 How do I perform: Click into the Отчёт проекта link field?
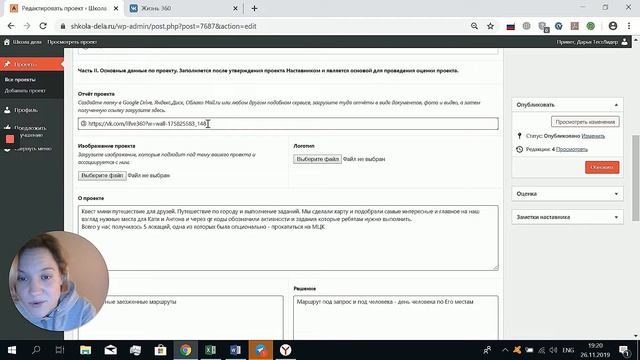[x=288, y=124]
